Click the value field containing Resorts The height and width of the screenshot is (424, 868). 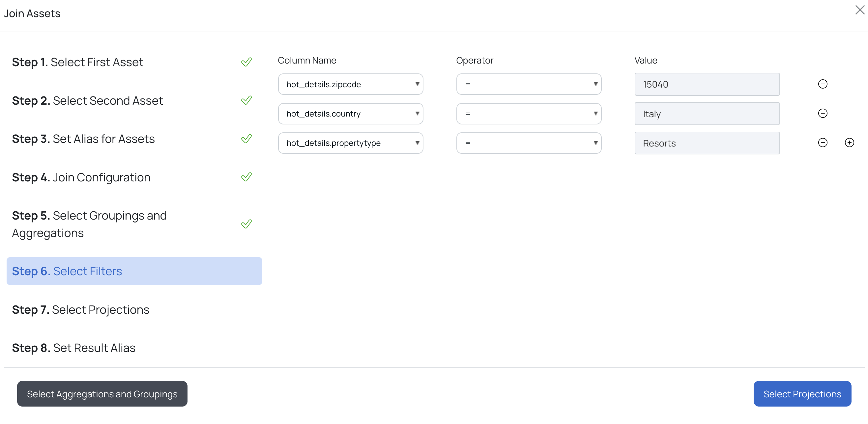pos(707,143)
